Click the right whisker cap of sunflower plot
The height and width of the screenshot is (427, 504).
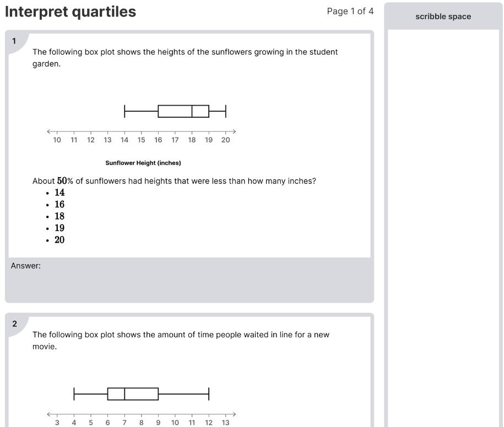226,111
